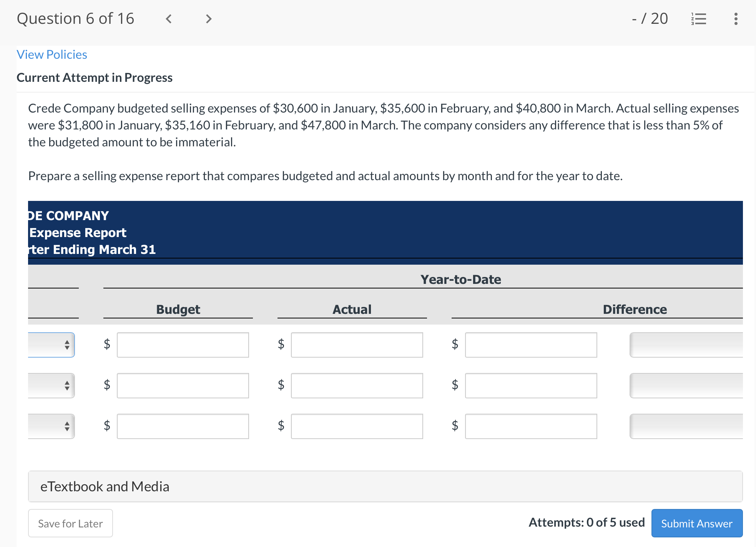
Task: Navigate to the next question
Action: click(208, 18)
